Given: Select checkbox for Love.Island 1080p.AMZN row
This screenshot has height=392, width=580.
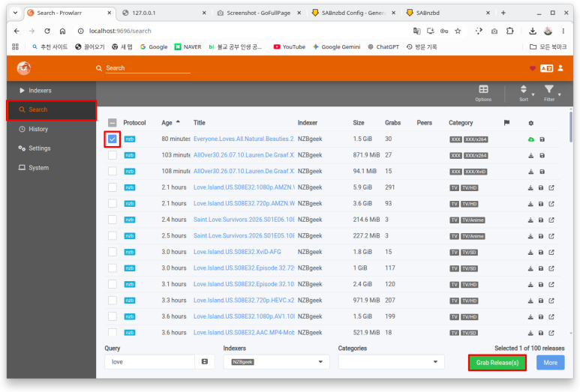Looking at the screenshot, I should (x=113, y=187).
